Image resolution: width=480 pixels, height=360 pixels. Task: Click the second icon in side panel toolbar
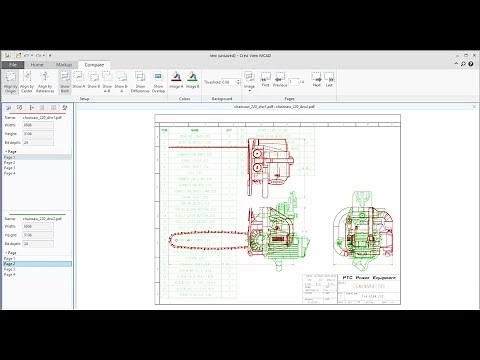coord(20,107)
